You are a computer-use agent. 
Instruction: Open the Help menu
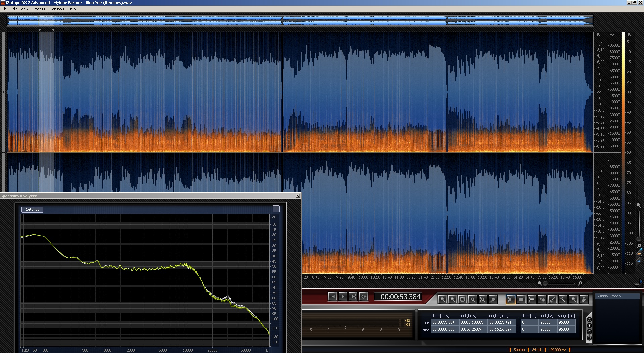tap(72, 9)
